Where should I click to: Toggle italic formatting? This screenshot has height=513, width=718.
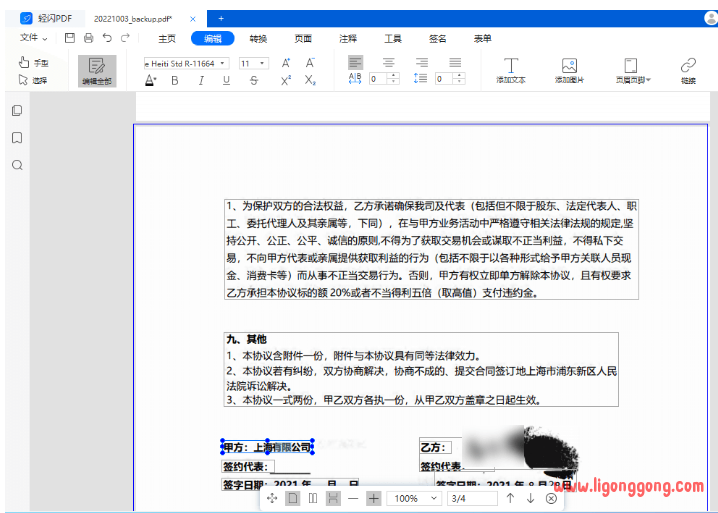click(201, 81)
